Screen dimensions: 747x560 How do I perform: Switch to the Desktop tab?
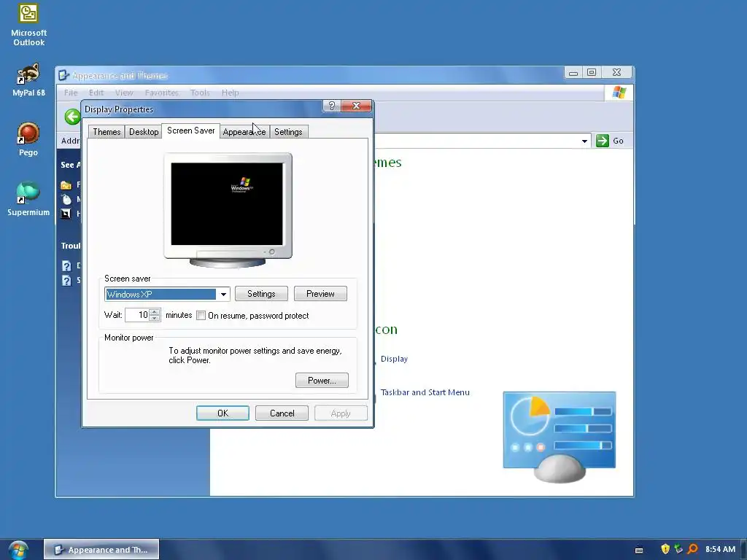pos(144,132)
